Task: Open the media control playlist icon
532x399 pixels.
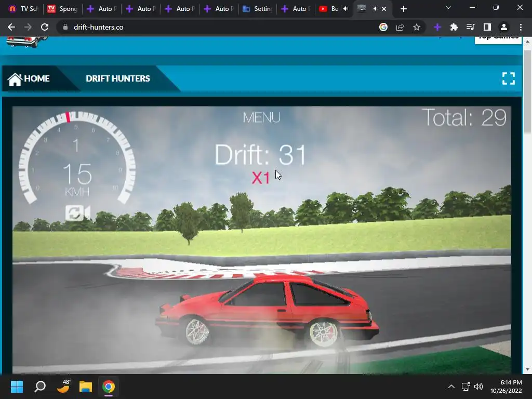Action: 471,27
